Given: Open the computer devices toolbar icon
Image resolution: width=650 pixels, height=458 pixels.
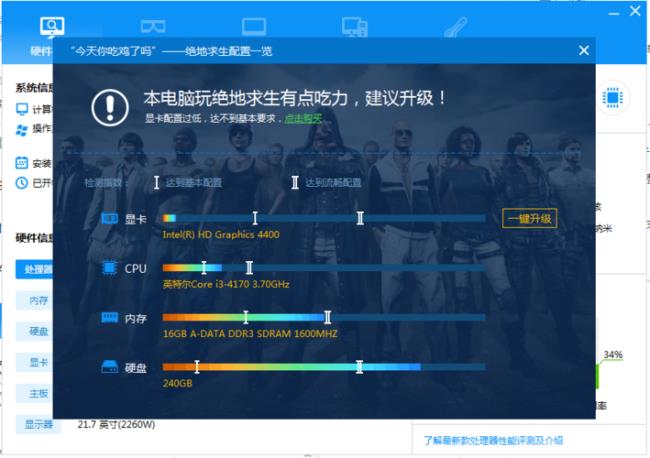Looking at the screenshot, I should click(355, 27).
